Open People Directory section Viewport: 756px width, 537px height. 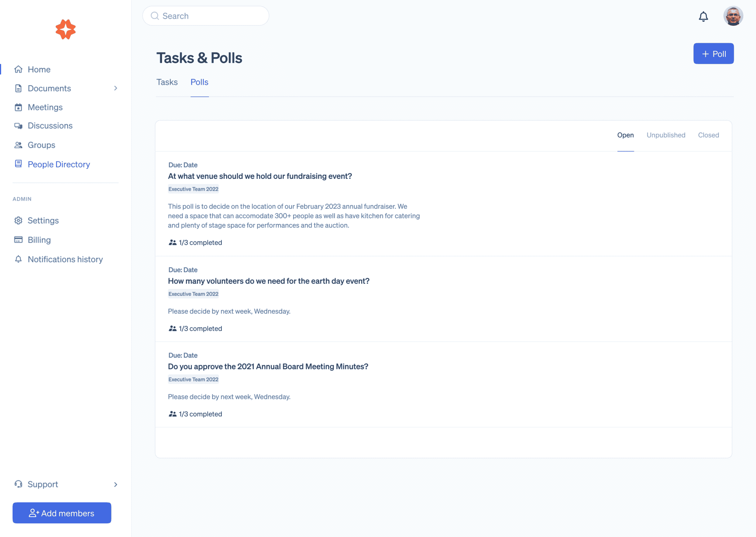59,163
